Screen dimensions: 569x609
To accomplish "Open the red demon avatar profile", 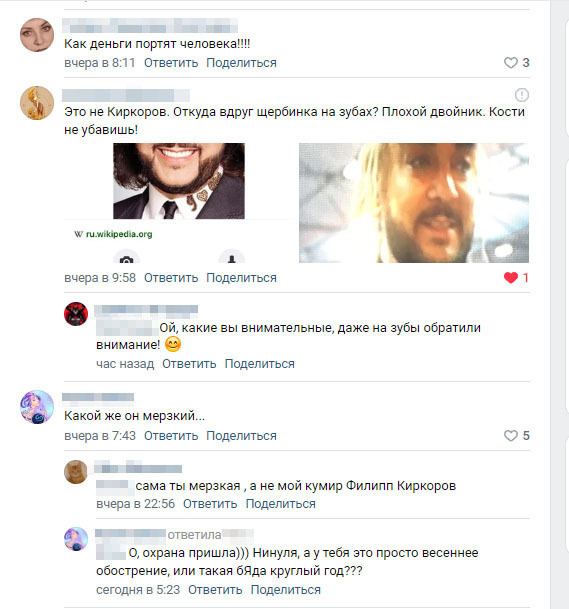I will (x=76, y=314).
